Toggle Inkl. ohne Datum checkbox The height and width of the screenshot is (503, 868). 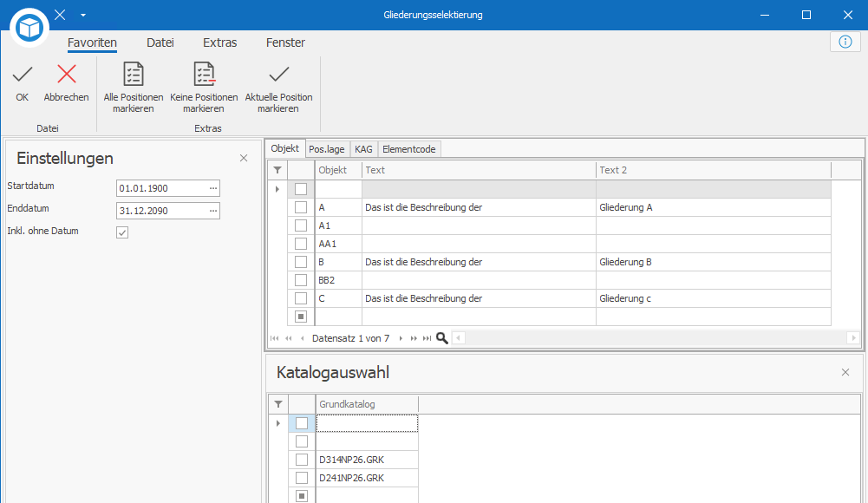pos(122,232)
